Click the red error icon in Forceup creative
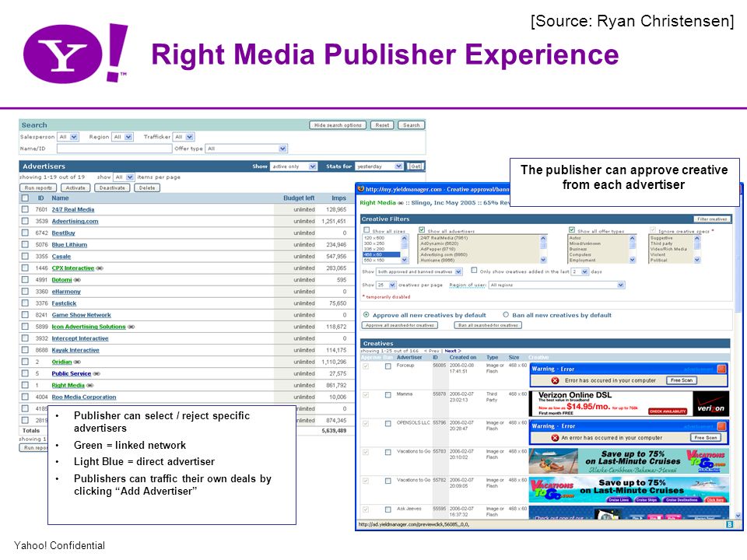 [x=555, y=380]
